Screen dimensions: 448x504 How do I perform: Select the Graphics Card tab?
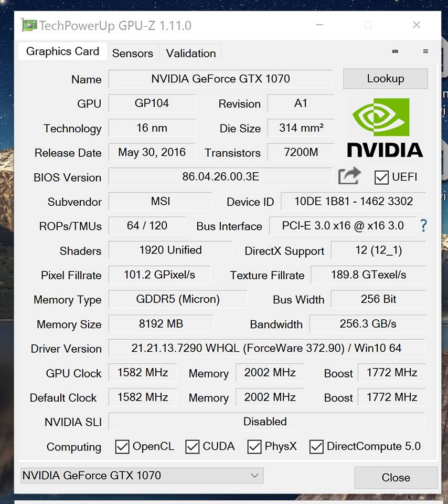click(62, 51)
